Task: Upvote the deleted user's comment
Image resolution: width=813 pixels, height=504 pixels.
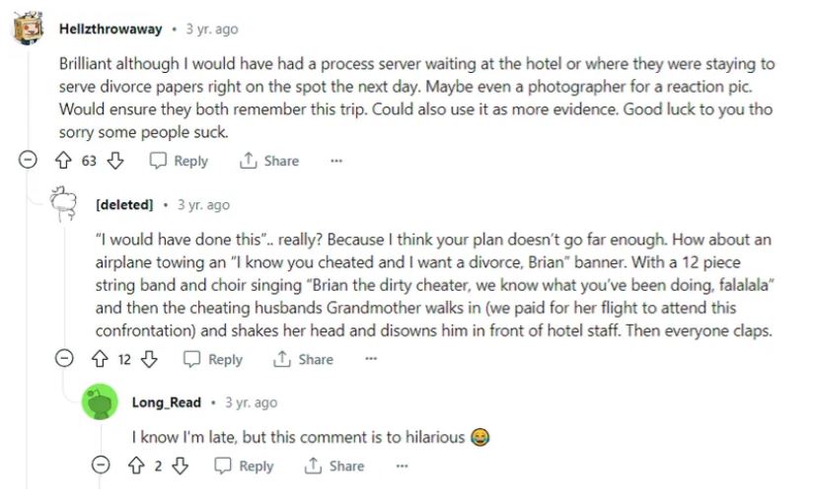Action: pos(100,360)
